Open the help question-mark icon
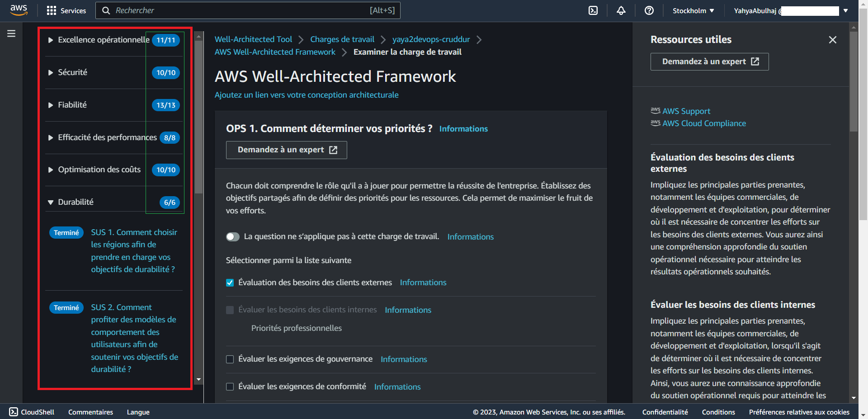 coord(649,10)
